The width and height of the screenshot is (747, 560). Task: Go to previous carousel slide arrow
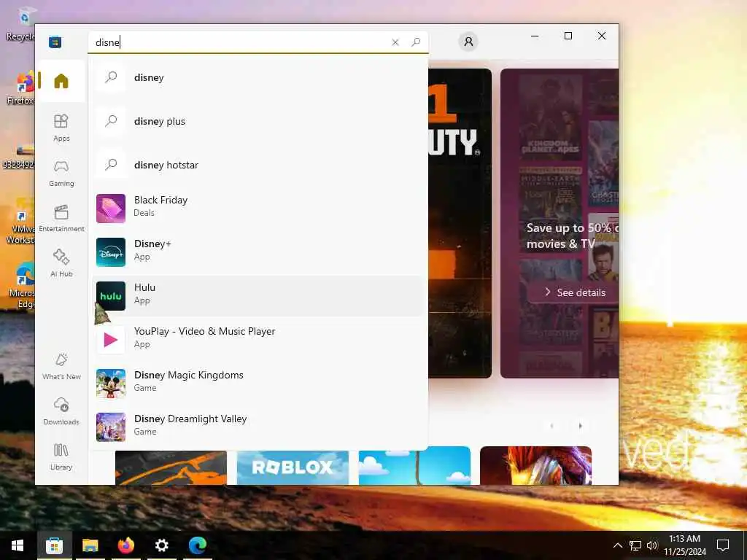click(551, 426)
